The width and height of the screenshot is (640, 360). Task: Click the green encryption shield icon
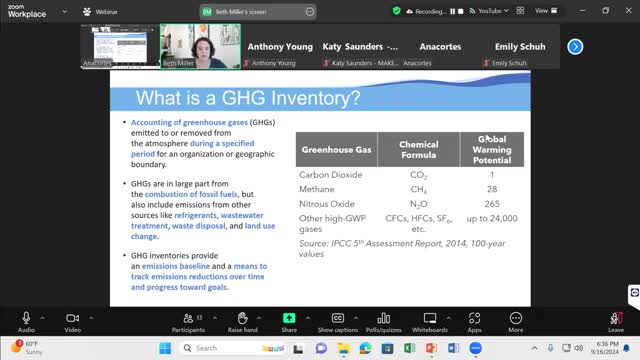(x=396, y=11)
